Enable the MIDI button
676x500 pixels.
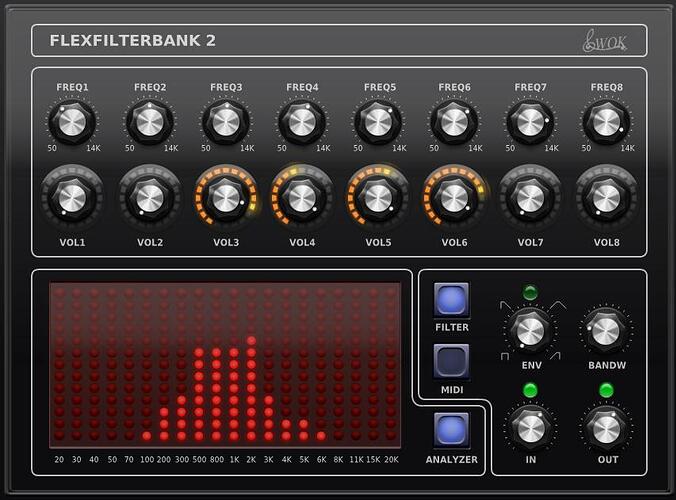pyautogui.click(x=451, y=361)
